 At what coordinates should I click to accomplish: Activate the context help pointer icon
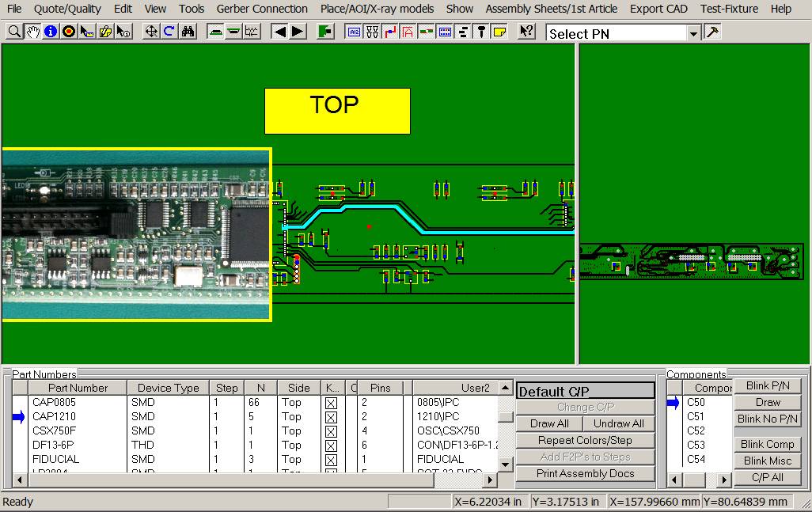pos(526,32)
